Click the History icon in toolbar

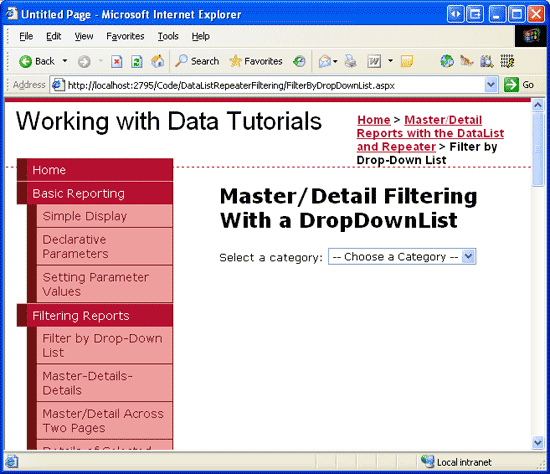299,62
